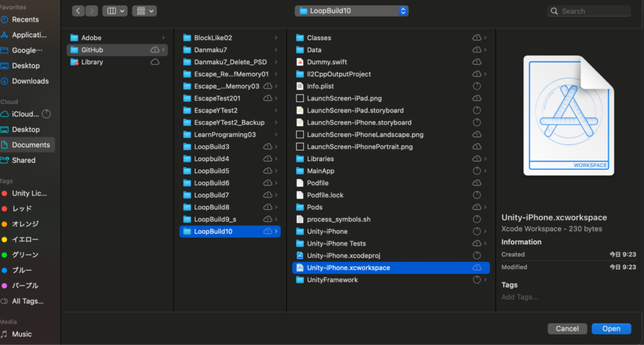Click Add Tags field in preview pane
This screenshot has width=644, height=345.
click(x=519, y=297)
